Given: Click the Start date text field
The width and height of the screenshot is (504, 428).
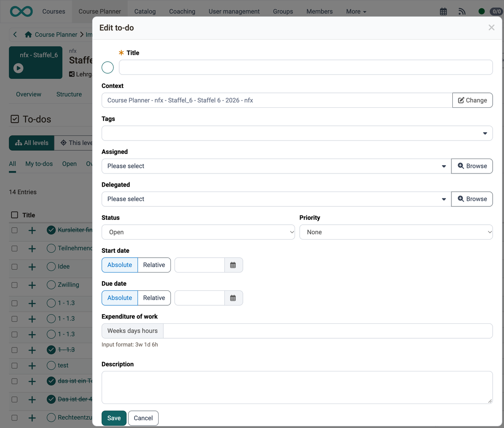Looking at the screenshot, I should coord(199,265).
